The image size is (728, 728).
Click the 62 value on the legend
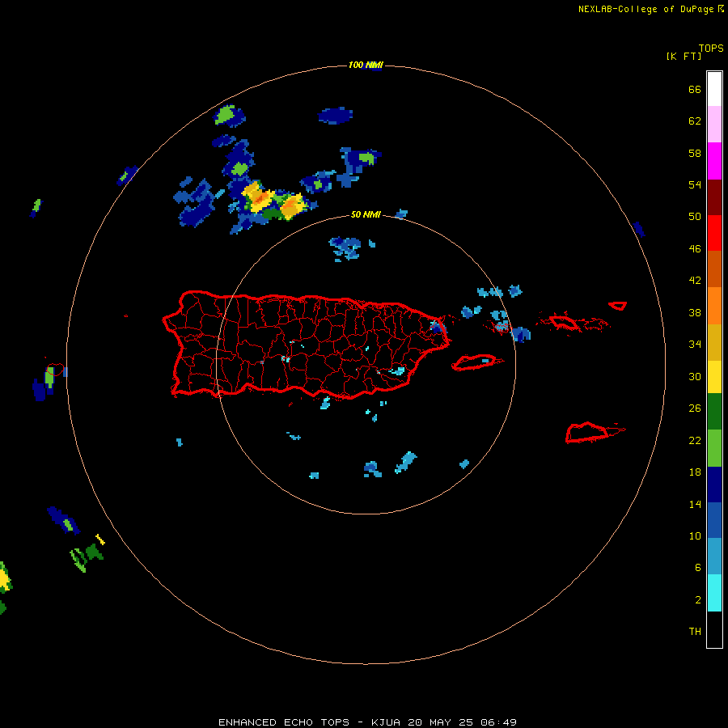coord(695,121)
